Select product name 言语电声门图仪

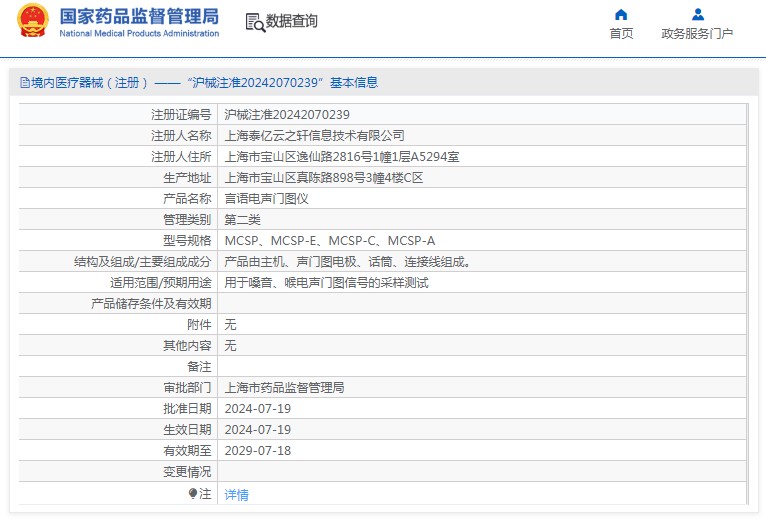pos(266,198)
